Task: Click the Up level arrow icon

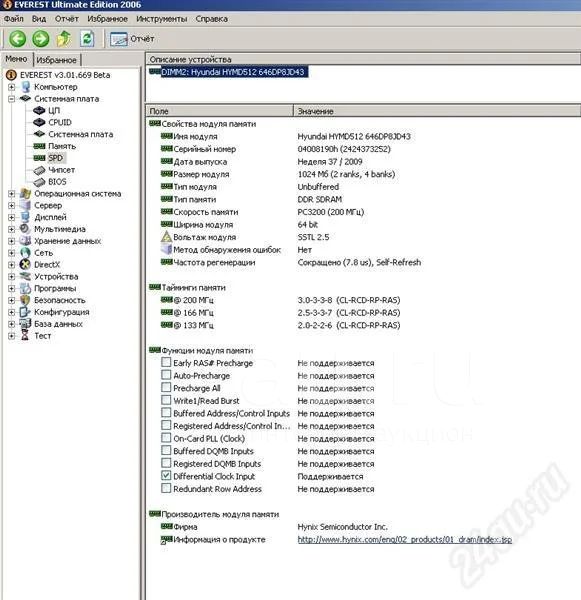Action: pyautogui.click(x=64, y=39)
